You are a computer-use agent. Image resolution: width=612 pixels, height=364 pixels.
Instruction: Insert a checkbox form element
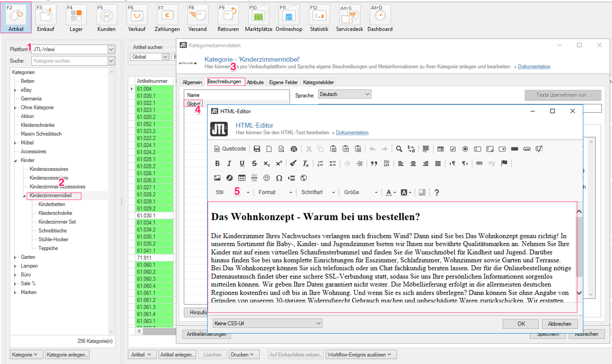coord(453,149)
